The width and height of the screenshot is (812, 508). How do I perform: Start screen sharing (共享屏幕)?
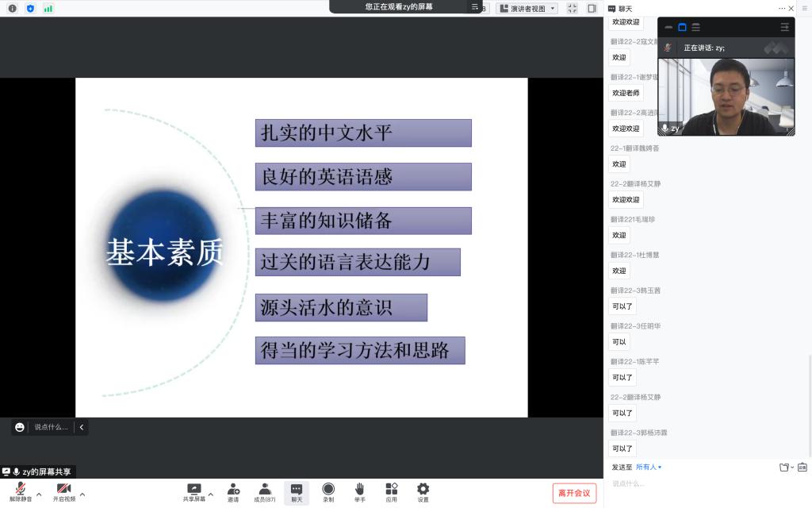click(193, 491)
